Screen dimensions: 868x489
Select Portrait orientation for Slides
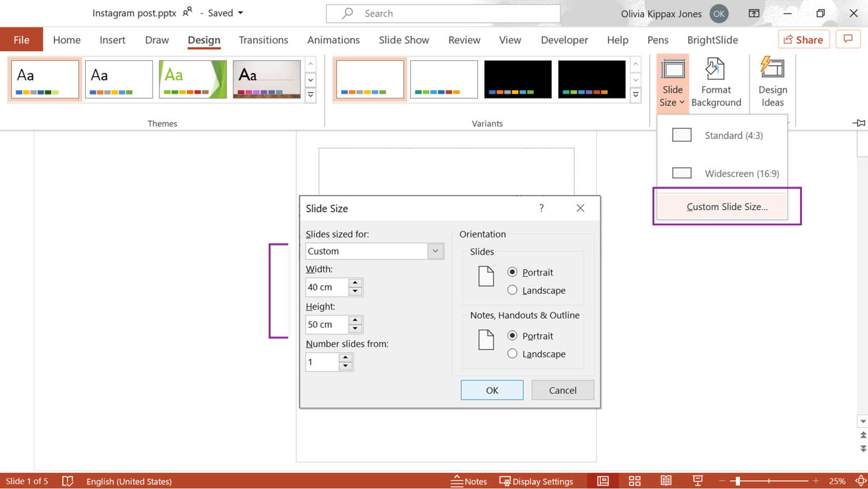click(x=512, y=272)
